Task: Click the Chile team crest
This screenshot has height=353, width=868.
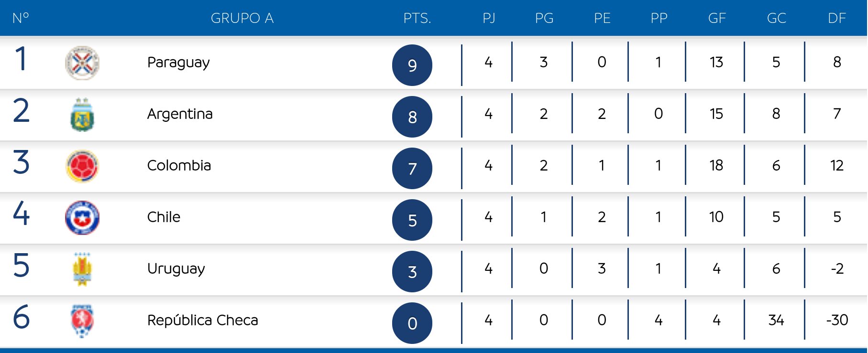Action: point(82,217)
